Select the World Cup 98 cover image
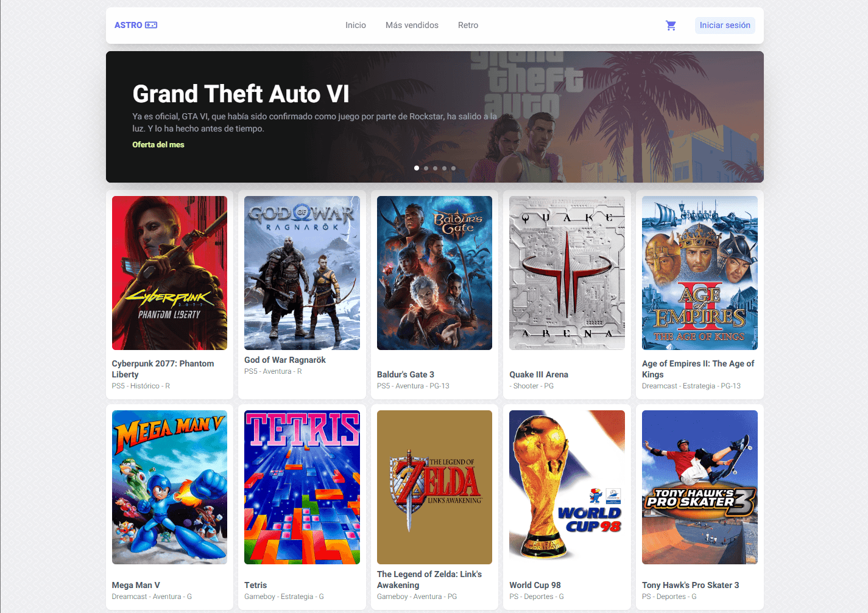 pos(567,487)
